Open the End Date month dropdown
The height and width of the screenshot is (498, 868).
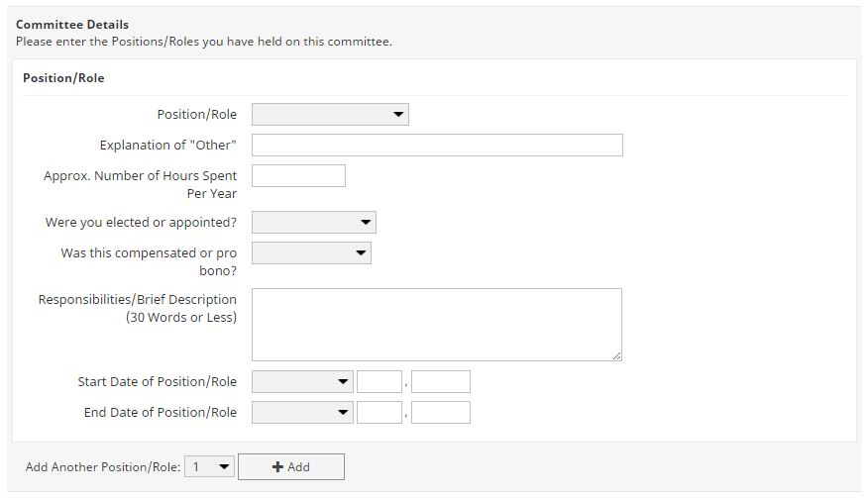[302, 413]
